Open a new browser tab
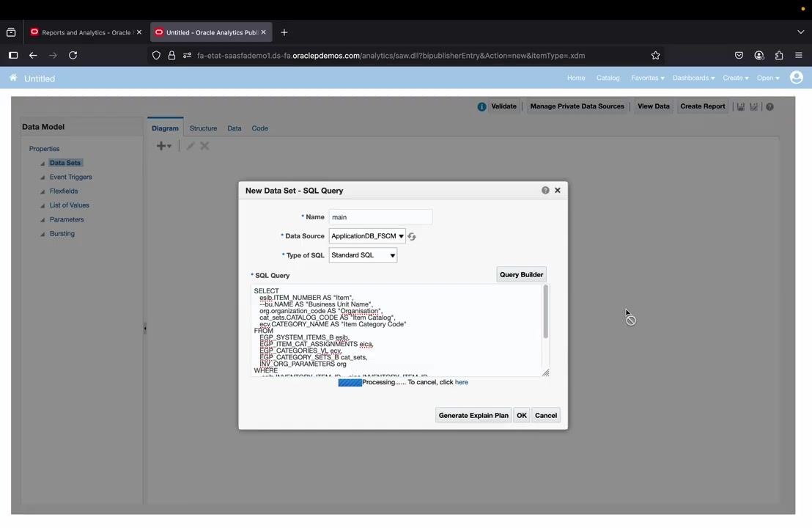The width and height of the screenshot is (812, 528). tap(284, 32)
